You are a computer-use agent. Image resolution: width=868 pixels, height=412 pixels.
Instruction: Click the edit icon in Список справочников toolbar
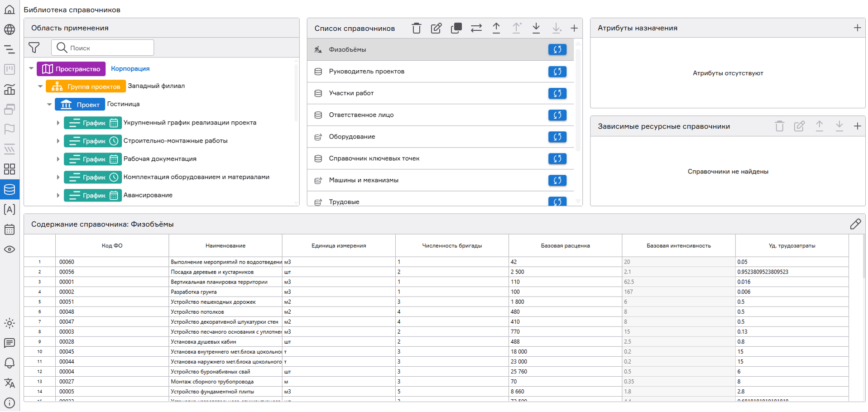point(436,28)
